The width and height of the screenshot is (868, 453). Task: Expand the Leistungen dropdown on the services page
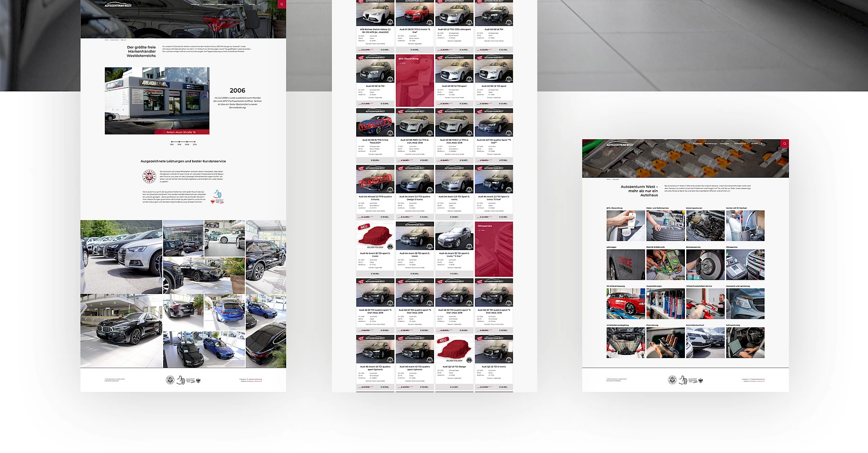[x=725, y=144]
